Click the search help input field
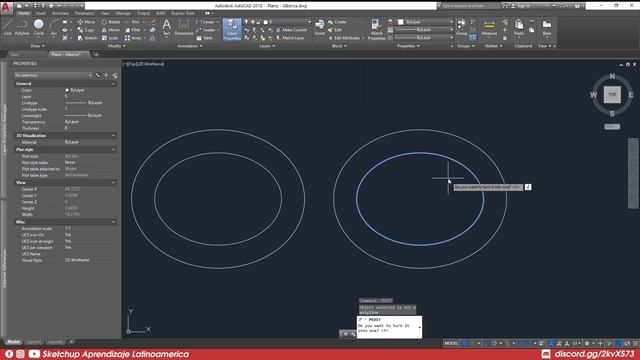Image resolution: width=640 pixels, height=360 pixels. coord(469,6)
